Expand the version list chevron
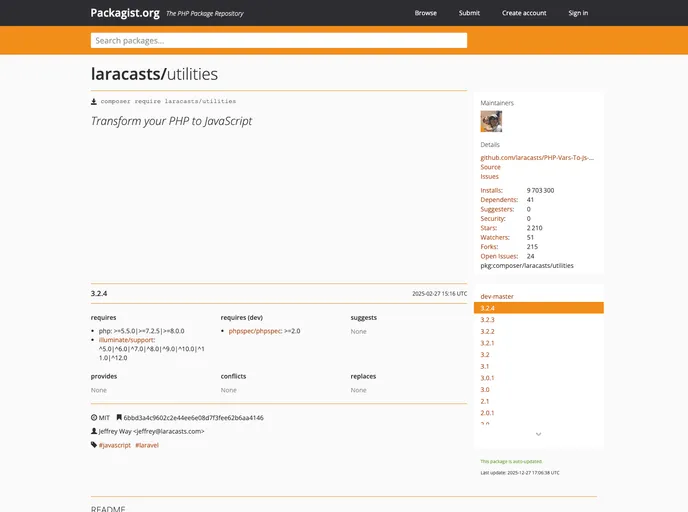The image size is (688, 512). (x=538, y=434)
